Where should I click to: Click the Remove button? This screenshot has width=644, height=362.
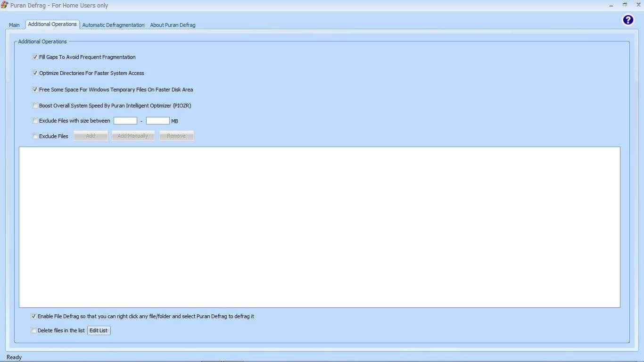[x=176, y=136]
